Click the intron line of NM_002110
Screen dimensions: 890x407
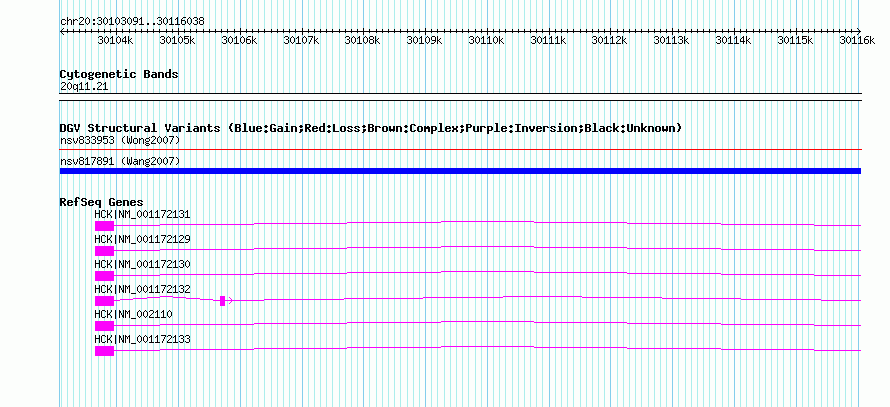(488, 321)
